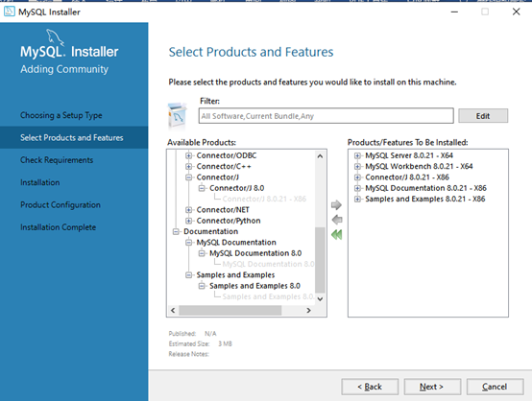This screenshot has width=532, height=401.
Task: Click the scroll up arrow in Available Products
Action: click(320, 156)
